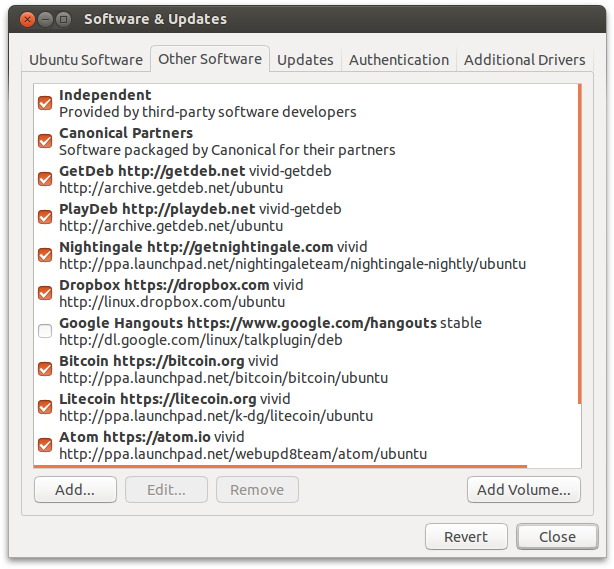The height and width of the screenshot is (569, 614).
Task: Select the GetDeb http://getdeb.net entry
Action: (195, 179)
